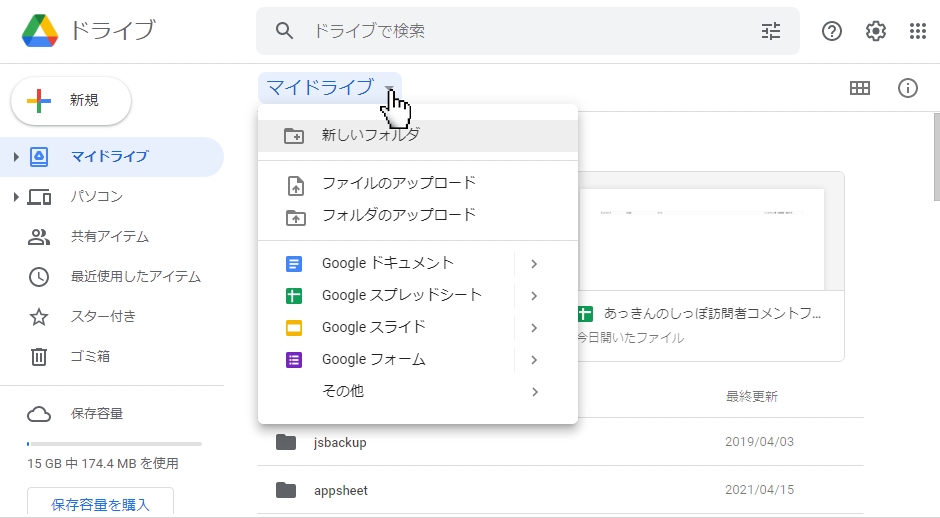Click the multicolor plus icon in 新規
The height and width of the screenshot is (518, 940).
pyautogui.click(x=38, y=101)
